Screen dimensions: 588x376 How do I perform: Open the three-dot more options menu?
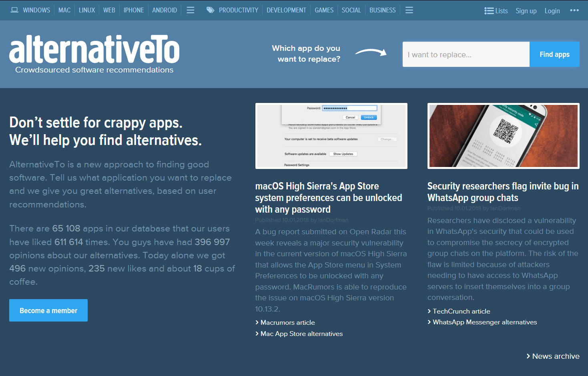(x=574, y=10)
